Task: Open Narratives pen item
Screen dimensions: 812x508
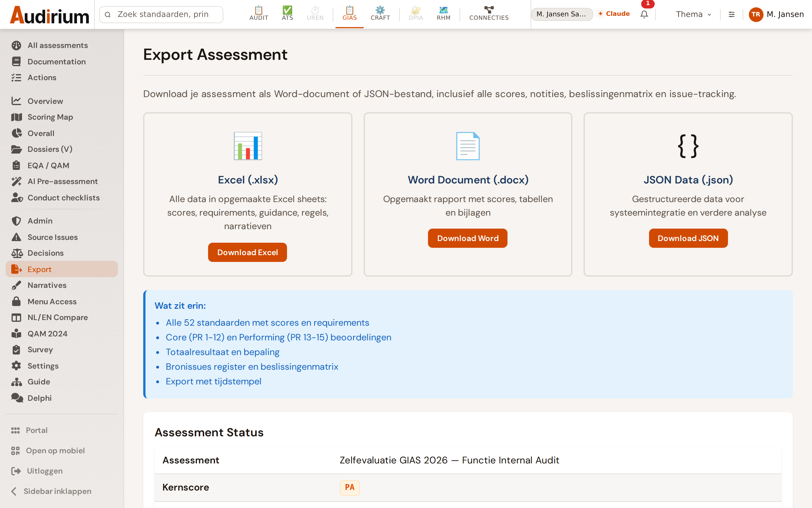Action: (62, 285)
